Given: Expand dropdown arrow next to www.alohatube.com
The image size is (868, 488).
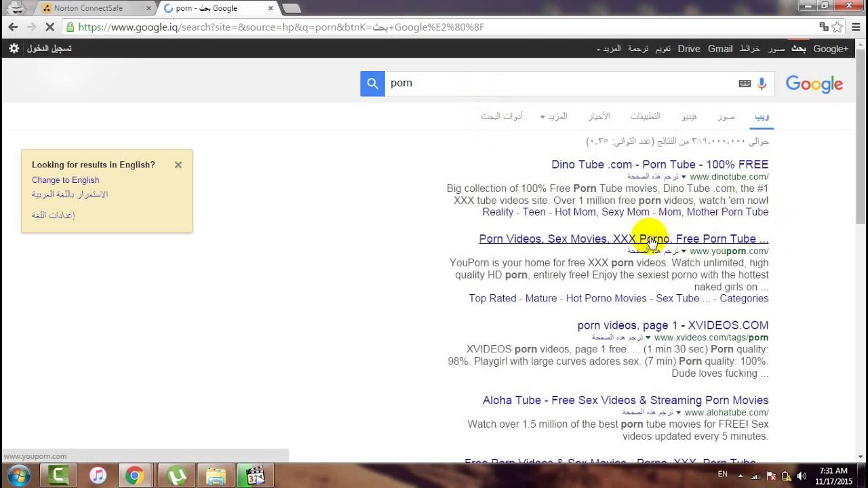Looking at the screenshot, I should (679, 413).
